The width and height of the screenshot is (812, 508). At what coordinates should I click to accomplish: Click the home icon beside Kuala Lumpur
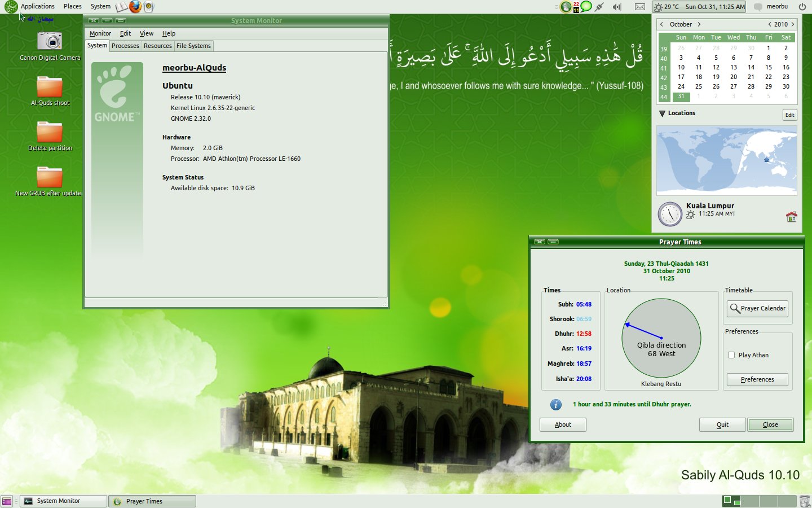[791, 217]
